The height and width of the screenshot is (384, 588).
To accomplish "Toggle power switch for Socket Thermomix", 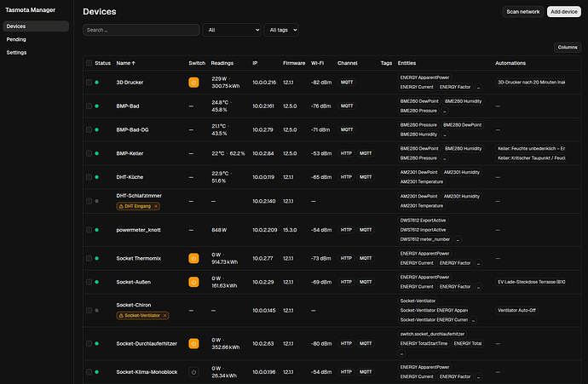I will [x=193, y=259].
